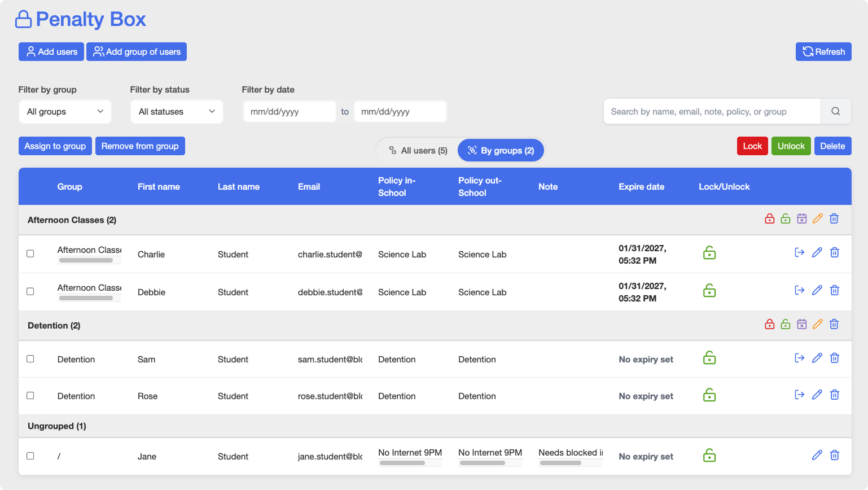Screen dimensions: 868x490
Task: Clear expiry date for Detention group
Action: [802, 325]
